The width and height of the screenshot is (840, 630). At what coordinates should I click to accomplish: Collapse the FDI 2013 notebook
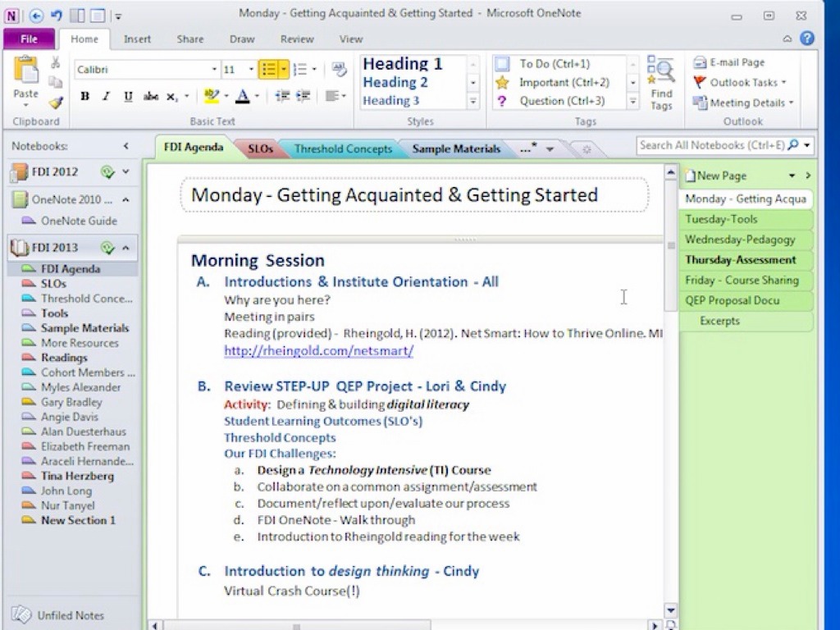(126, 248)
